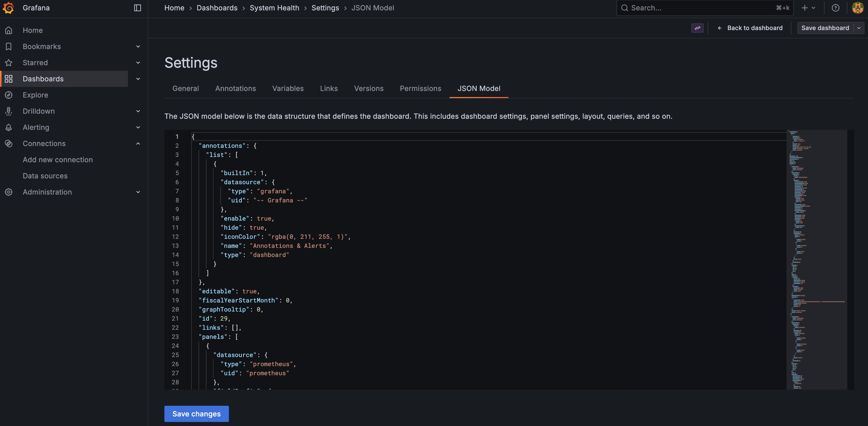
Task: Open Save dashboard dropdown arrow
Action: point(859,28)
